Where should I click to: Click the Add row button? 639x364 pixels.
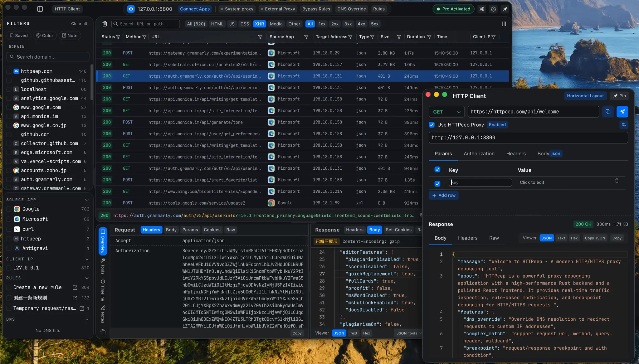tap(444, 195)
